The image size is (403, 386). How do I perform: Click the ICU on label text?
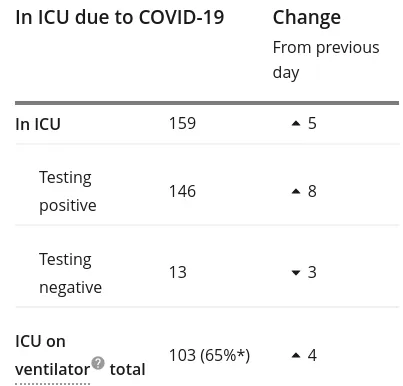click(x=40, y=342)
